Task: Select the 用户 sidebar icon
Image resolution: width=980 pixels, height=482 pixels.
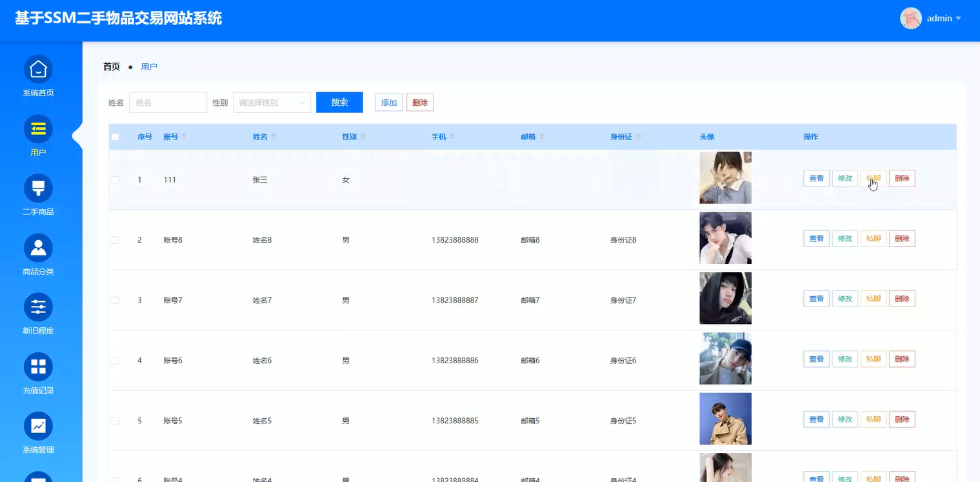Action: (38, 129)
